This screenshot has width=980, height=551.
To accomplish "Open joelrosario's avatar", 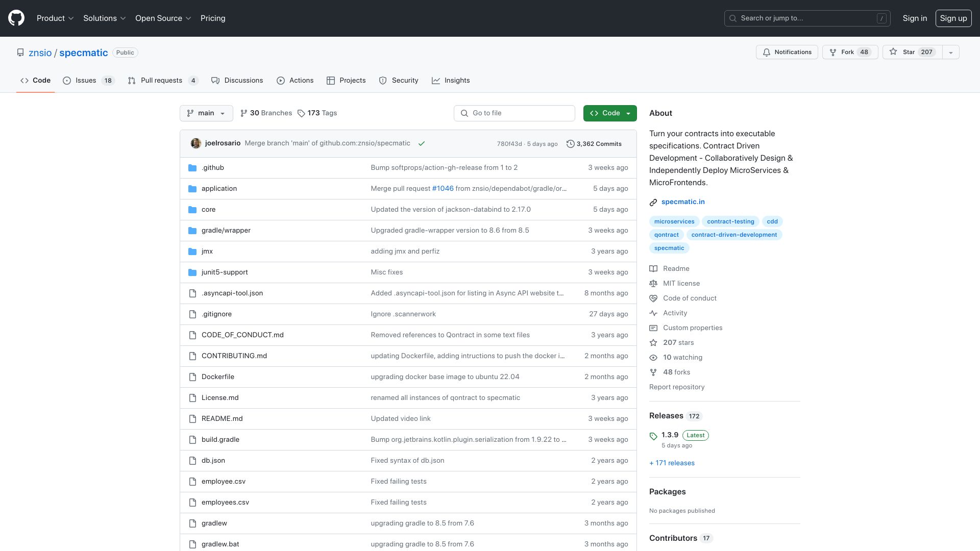I will pyautogui.click(x=195, y=143).
